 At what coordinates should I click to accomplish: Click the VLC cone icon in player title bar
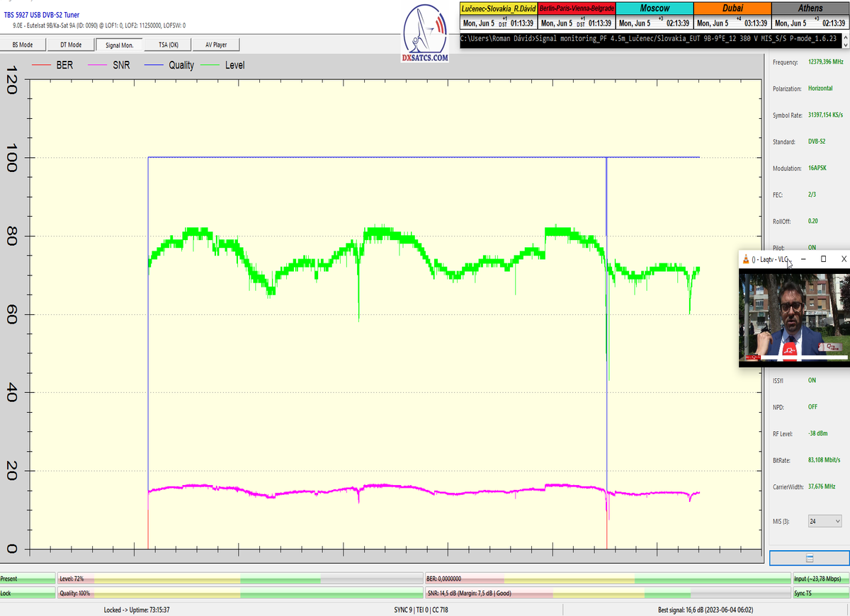(x=745, y=259)
